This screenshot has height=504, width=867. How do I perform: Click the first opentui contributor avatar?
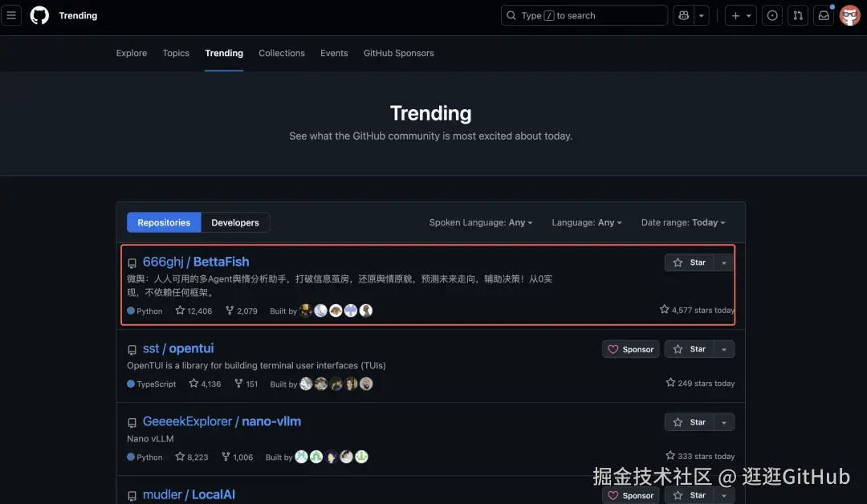(x=306, y=384)
